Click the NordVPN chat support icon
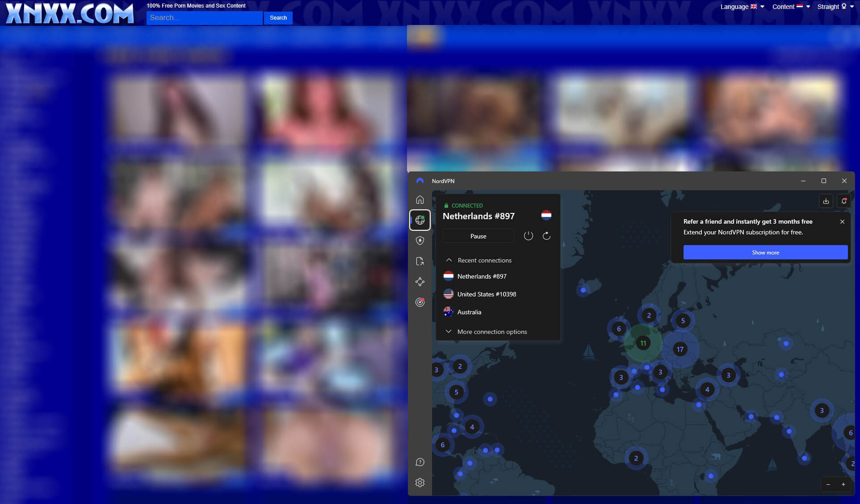Image resolution: width=860 pixels, height=504 pixels. click(x=420, y=462)
